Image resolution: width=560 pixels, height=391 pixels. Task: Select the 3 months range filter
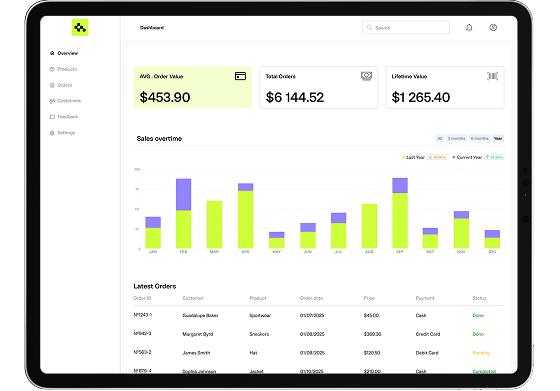tap(456, 138)
